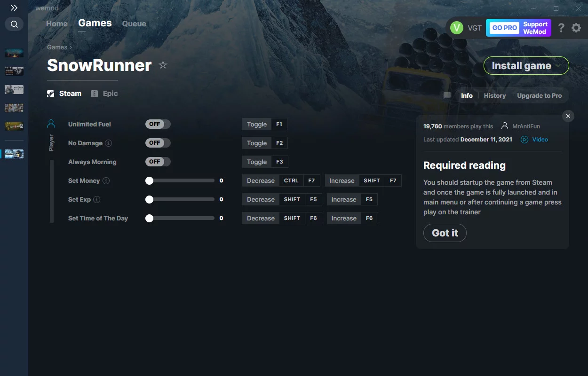Select the Epic platform tab
The width and height of the screenshot is (588, 376).
pos(104,94)
